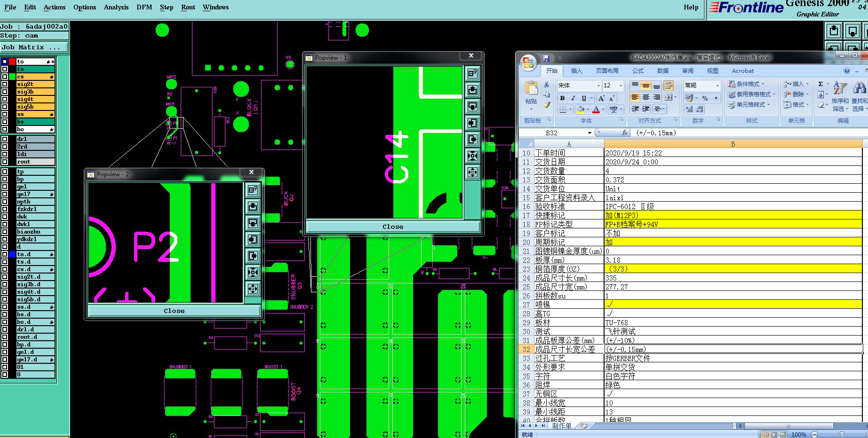The width and height of the screenshot is (868, 438).
Task: Increase font size with the larger A icon
Action: [x=601, y=98]
